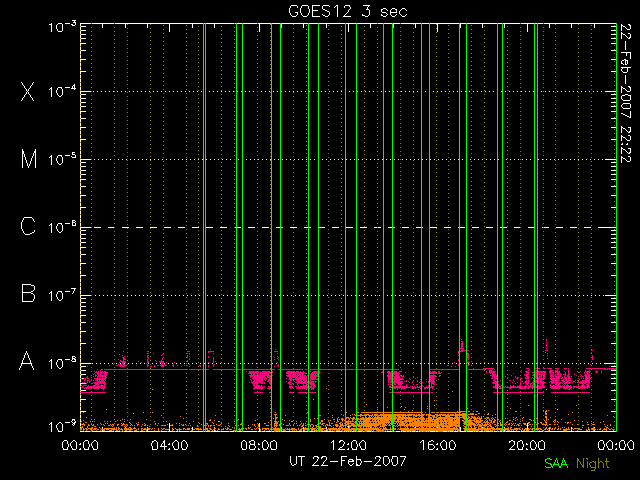
Task: Select the M flare class label
Action: click(x=29, y=159)
